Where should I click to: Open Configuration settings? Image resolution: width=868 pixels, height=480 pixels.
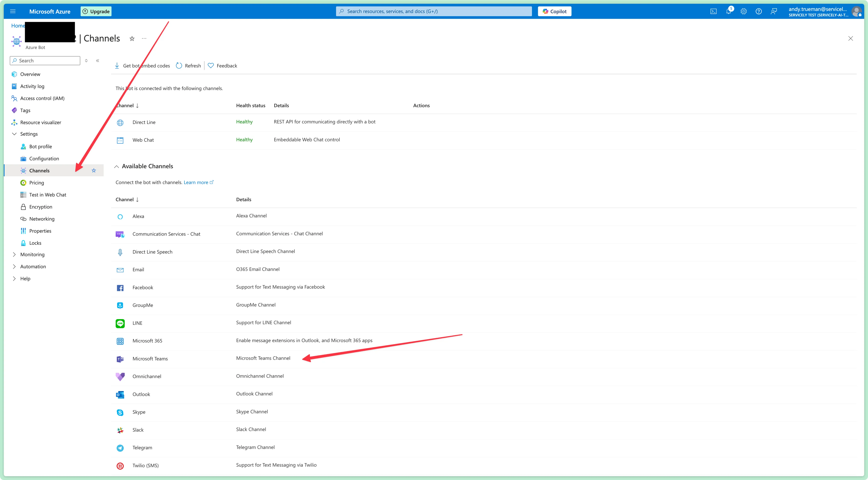(44, 159)
